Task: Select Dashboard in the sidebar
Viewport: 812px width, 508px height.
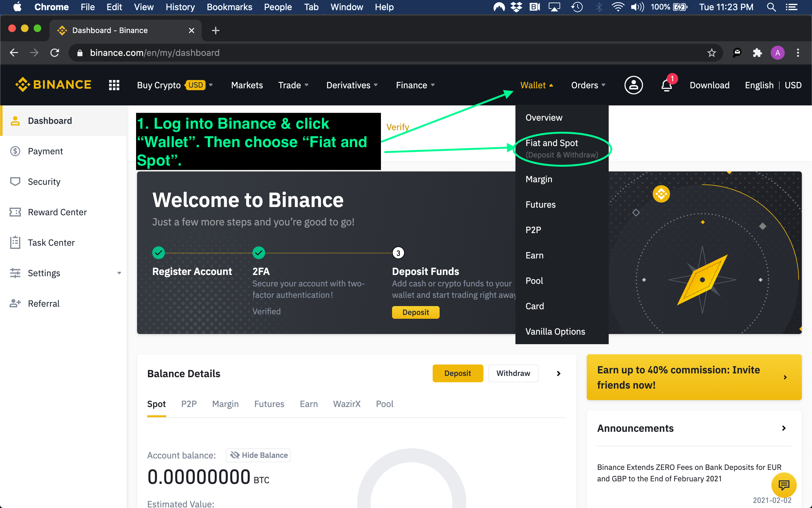Action: coord(64,121)
